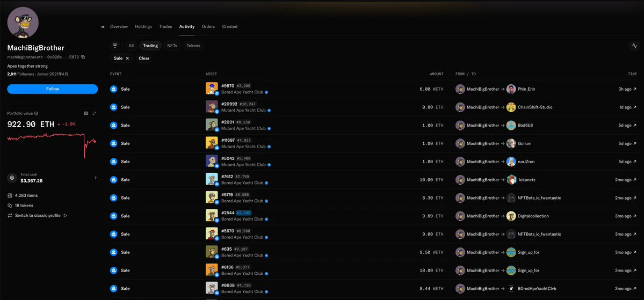Screen dimensions: 644x300
Task: Click B0redApeYachtClvb buyer avatar
Action: click(511, 289)
